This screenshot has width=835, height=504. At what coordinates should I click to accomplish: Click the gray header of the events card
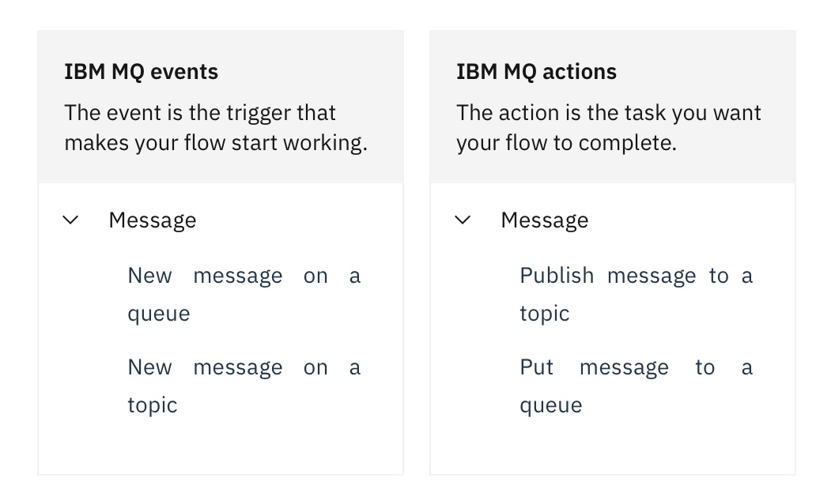click(221, 107)
